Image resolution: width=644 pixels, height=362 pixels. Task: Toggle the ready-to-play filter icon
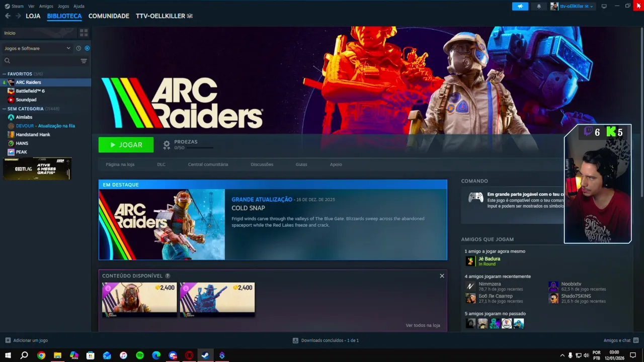(x=87, y=48)
